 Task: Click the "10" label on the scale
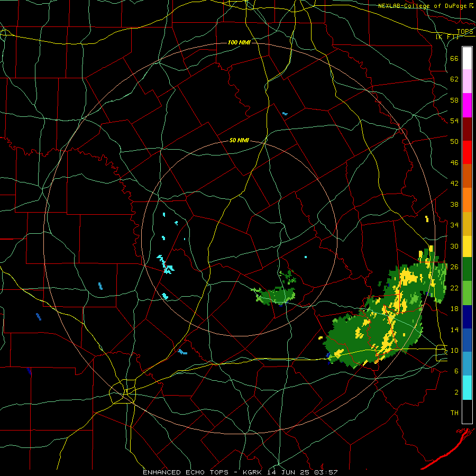(454, 351)
